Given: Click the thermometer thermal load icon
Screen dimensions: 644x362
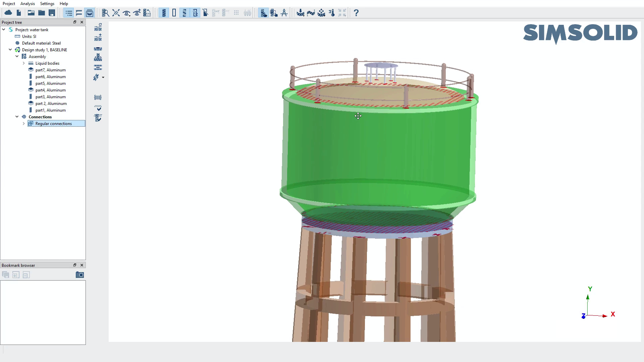Looking at the screenshot, I should pos(332,13).
